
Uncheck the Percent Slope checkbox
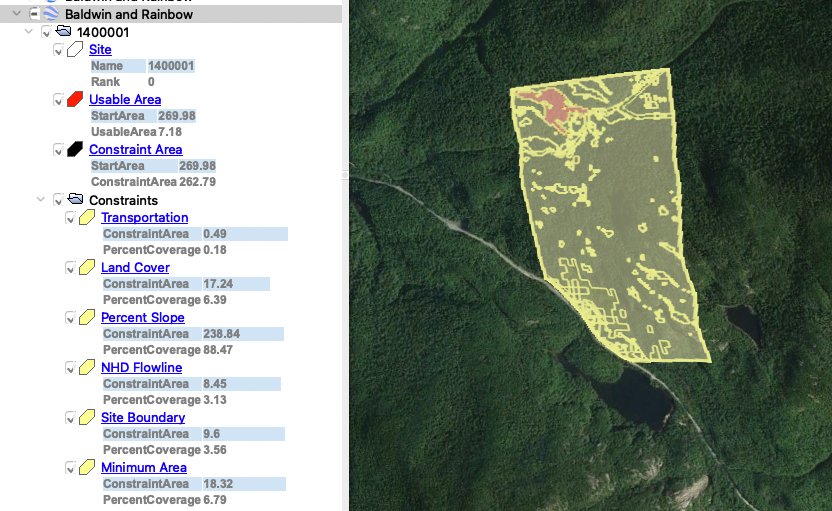(71, 317)
